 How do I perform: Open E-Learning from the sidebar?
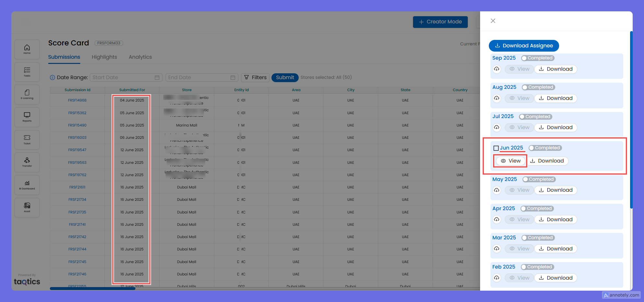click(27, 94)
